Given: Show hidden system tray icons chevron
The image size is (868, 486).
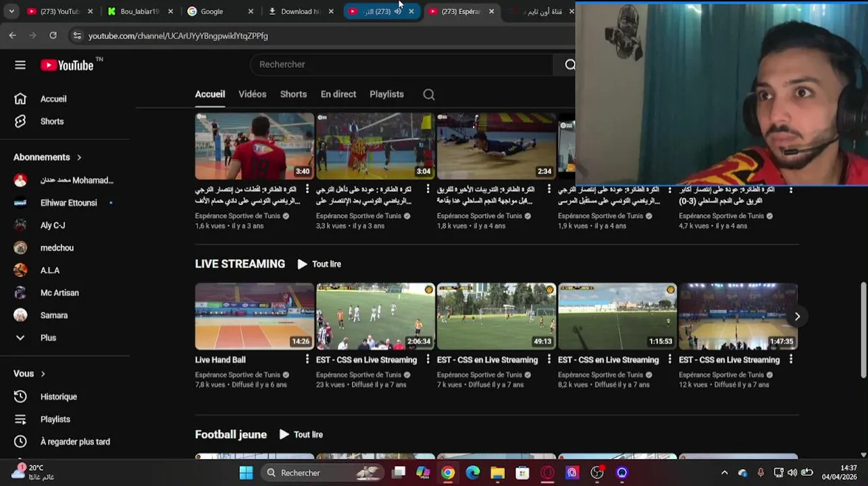Looking at the screenshot, I should tap(725, 473).
